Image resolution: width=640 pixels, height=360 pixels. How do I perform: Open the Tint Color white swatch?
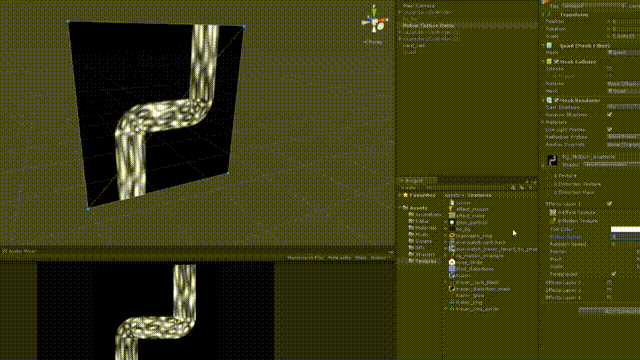click(x=625, y=229)
